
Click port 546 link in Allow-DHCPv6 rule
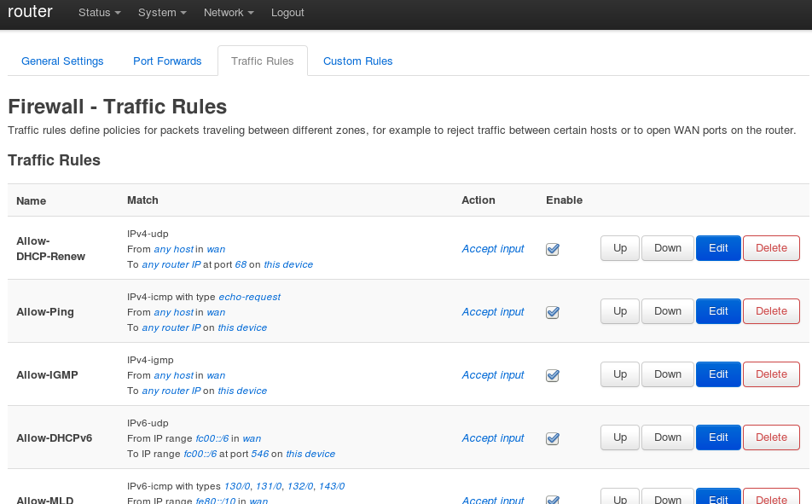[260, 455]
